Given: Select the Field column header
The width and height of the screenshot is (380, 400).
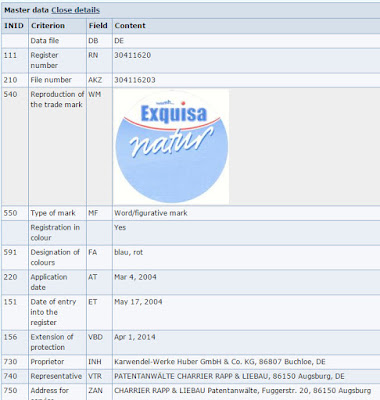Looking at the screenshot, I should (98, 26).
